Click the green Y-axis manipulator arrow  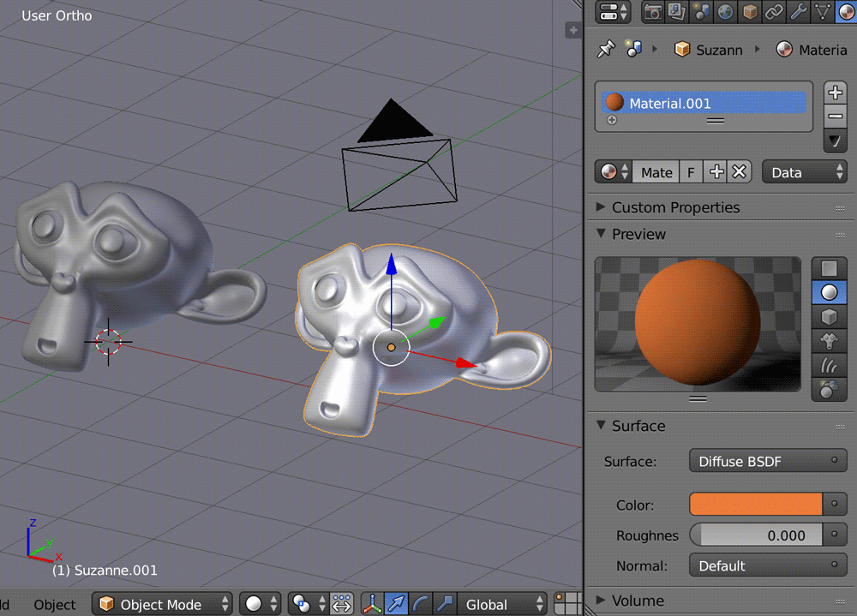point(437,322)
